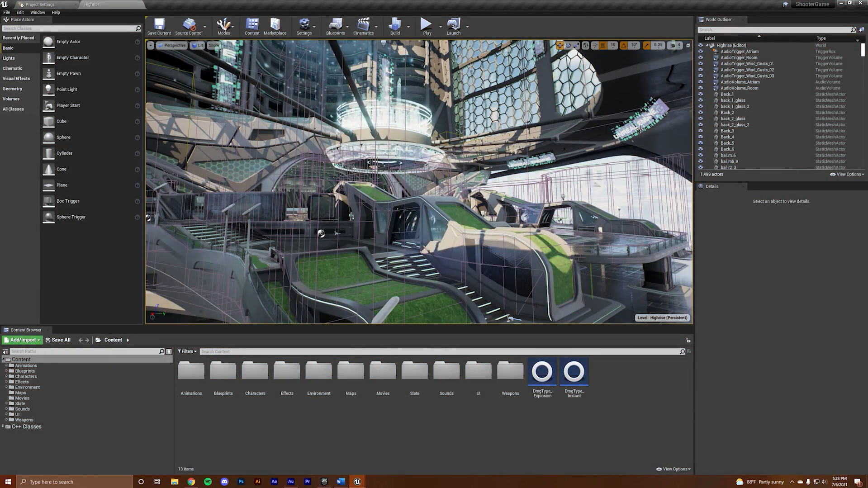Open the Marketplace from the toolbar
This screenshot has height=488, width=868.
click(x=275, y=25)
